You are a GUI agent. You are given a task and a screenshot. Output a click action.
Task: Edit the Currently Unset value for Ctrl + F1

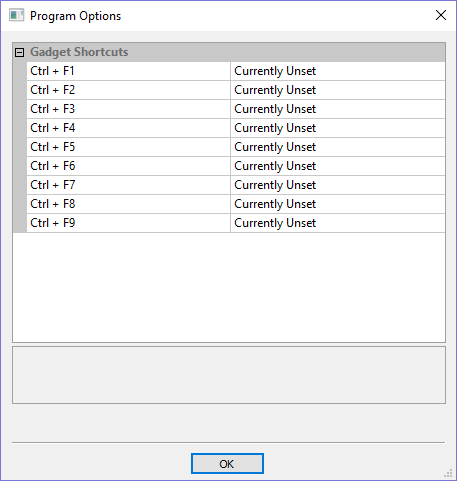338,71
